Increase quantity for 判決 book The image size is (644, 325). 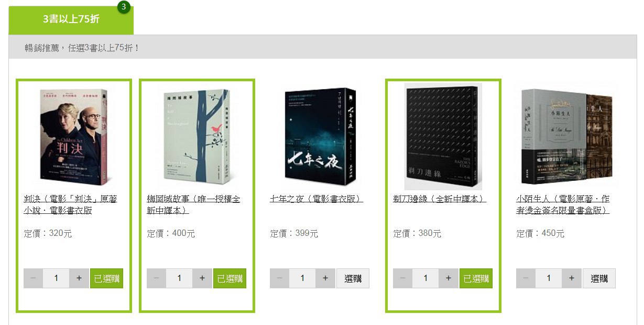tap(79, 278)
